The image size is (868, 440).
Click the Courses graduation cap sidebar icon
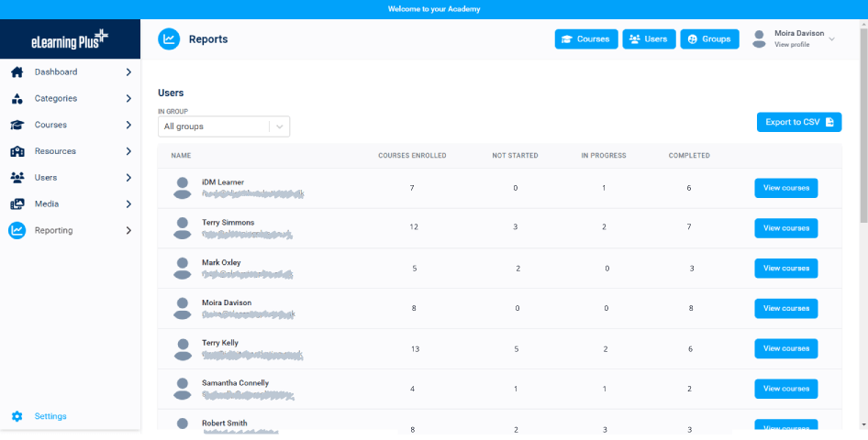coord(17,125)
